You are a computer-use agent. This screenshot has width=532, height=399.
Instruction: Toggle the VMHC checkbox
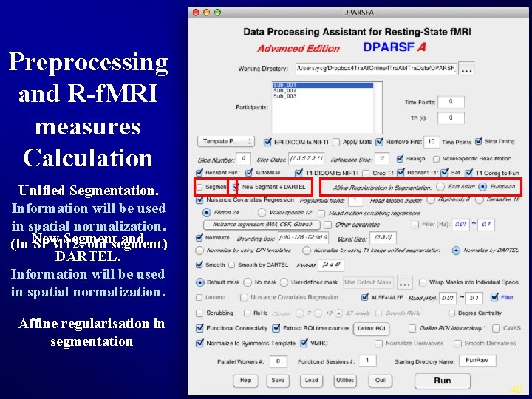tap(304, 343)
